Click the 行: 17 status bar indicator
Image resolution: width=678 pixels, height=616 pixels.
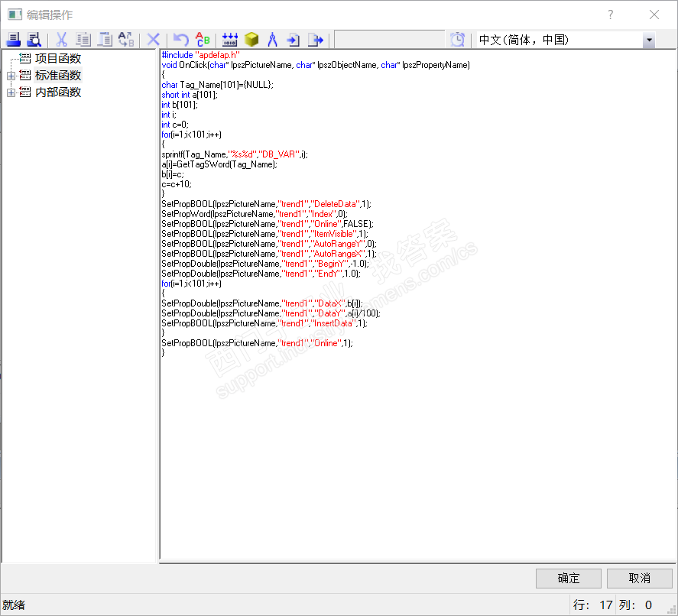coord(593,605)
